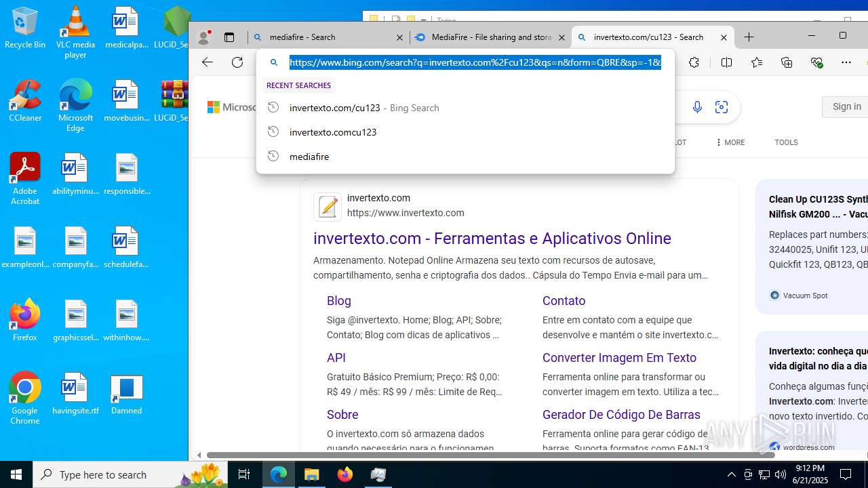Open the withinhow... file icon

click(x=126, y=320)
